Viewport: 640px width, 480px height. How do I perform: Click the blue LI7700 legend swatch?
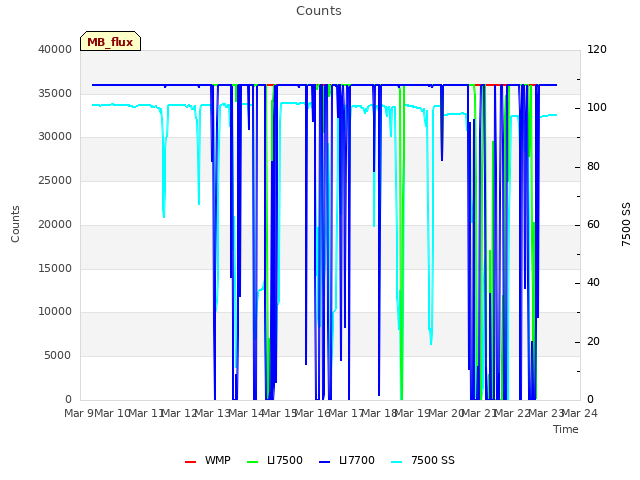324,462
